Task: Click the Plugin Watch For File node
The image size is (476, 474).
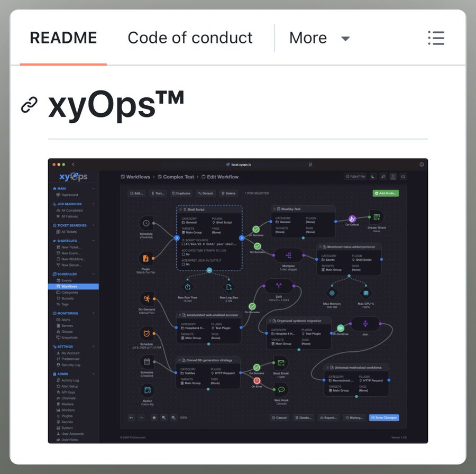Action: [x=146, y=259]
